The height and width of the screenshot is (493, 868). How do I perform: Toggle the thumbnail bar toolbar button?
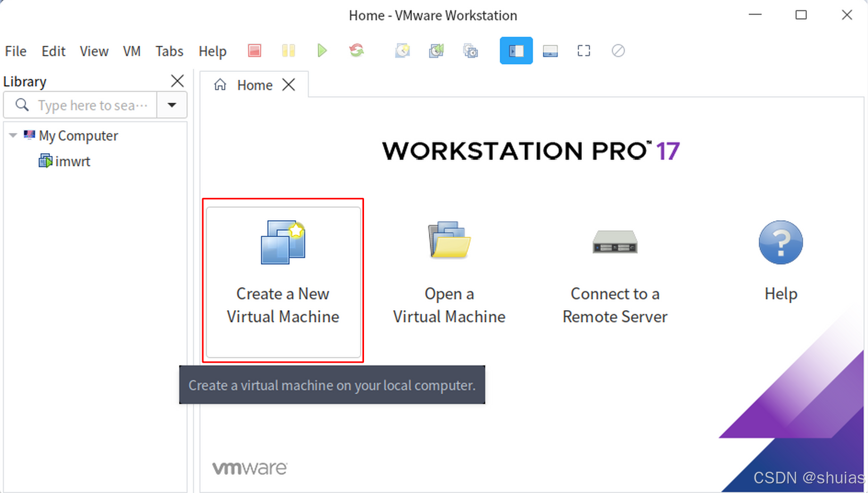(550, 51)
